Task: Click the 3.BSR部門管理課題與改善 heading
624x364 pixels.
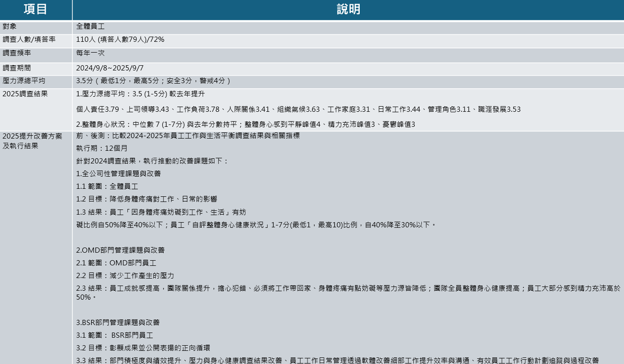Action: 118,323
